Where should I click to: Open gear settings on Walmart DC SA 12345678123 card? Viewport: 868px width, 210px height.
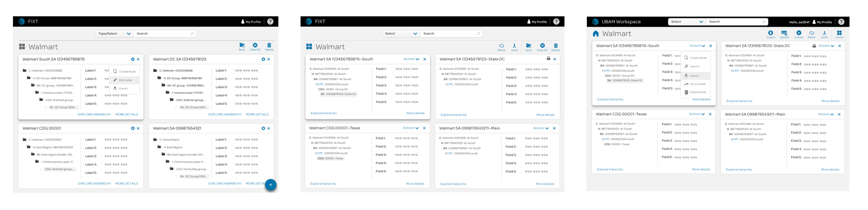[263, 59]
